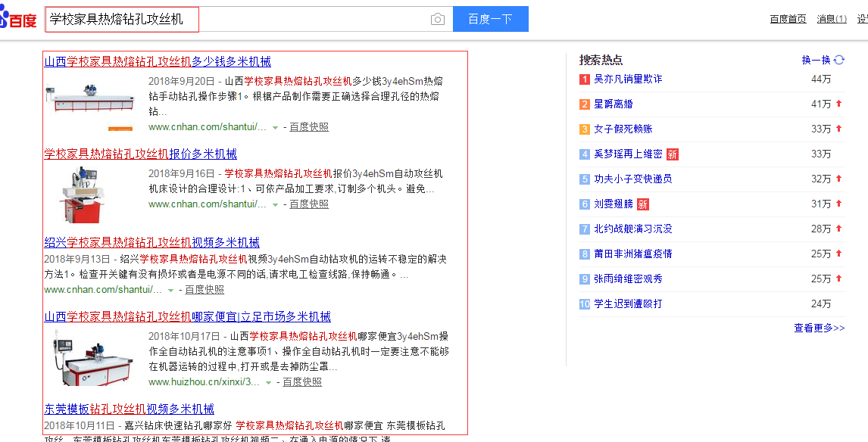Click 查看更多>> under hot searches
This screenshot has width=868, height=442.
tap(819, 328)
